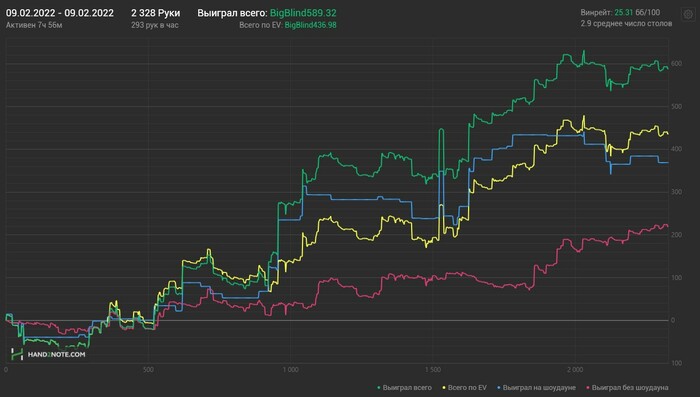Toggle the blue 'Выиграл на шоудауне' legend entry

536,388
